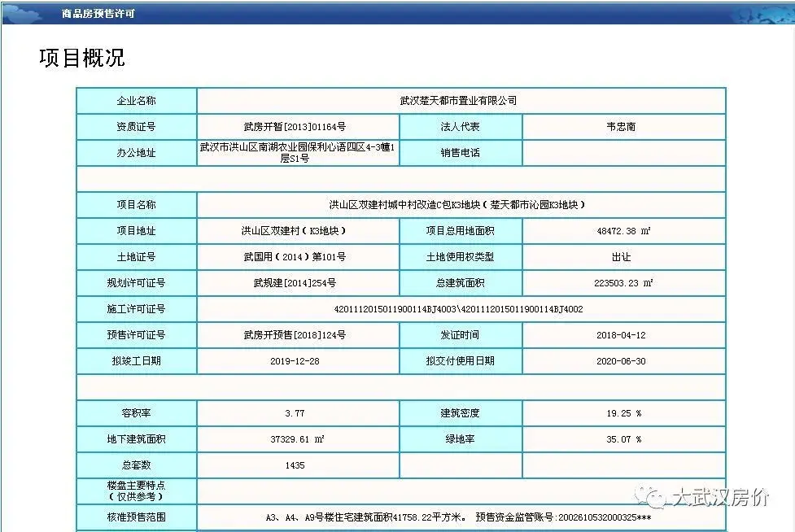Click the 销售电话 label
795x532 pixels.
[460, 152]
